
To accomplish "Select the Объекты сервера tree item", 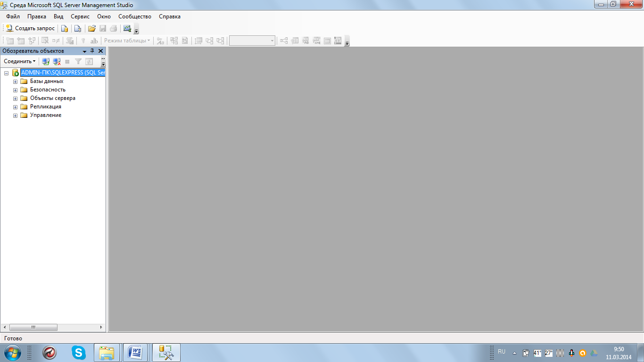I will tap(53, 98).
